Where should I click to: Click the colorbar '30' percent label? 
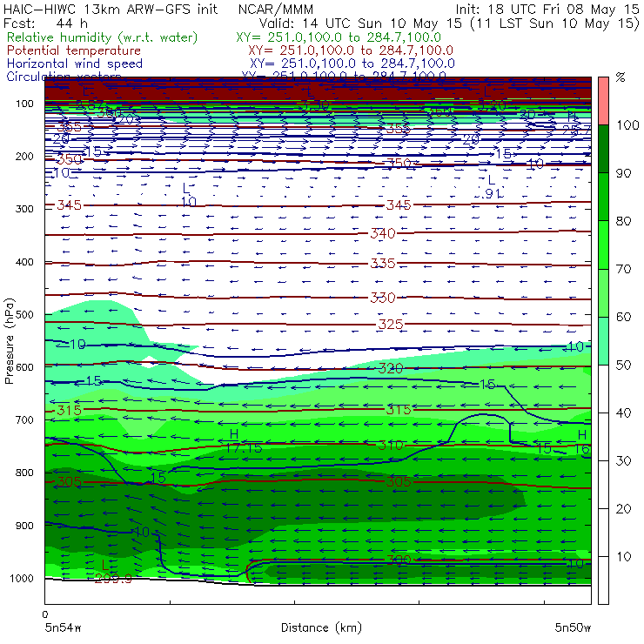(623, 461)
